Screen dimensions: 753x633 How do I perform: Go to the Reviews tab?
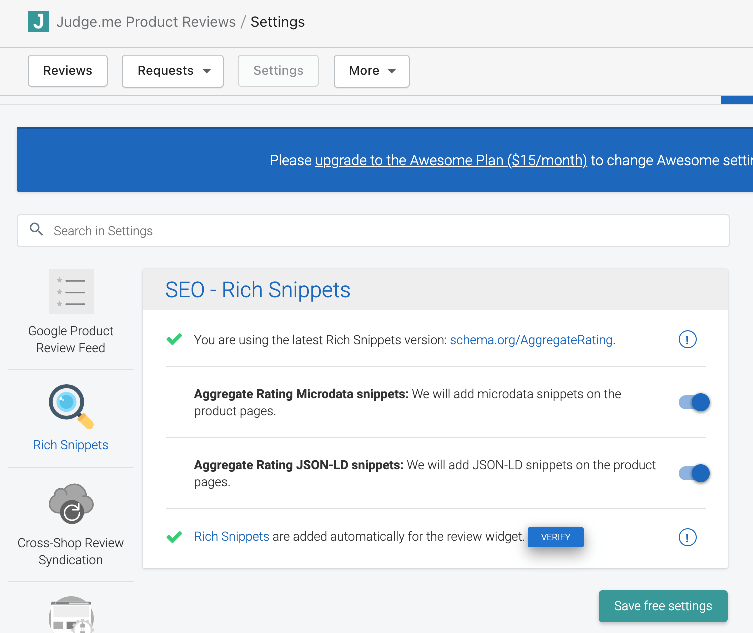tap(68, 71)
